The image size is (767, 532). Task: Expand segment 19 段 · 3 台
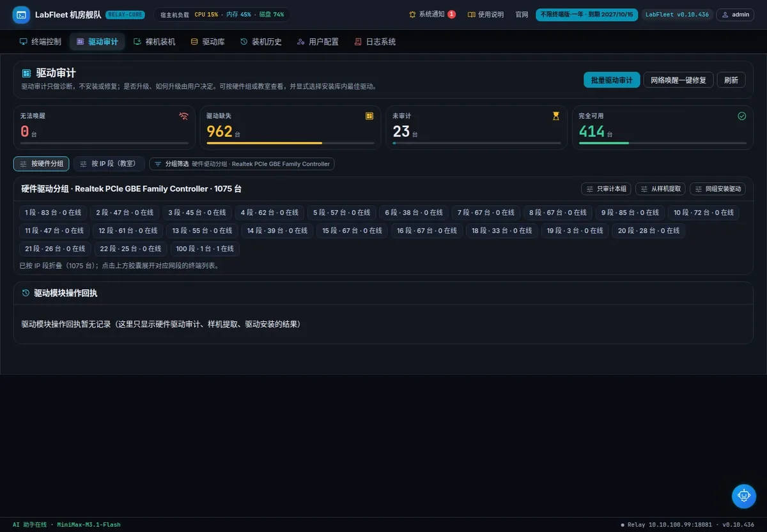tap(575, 231)
